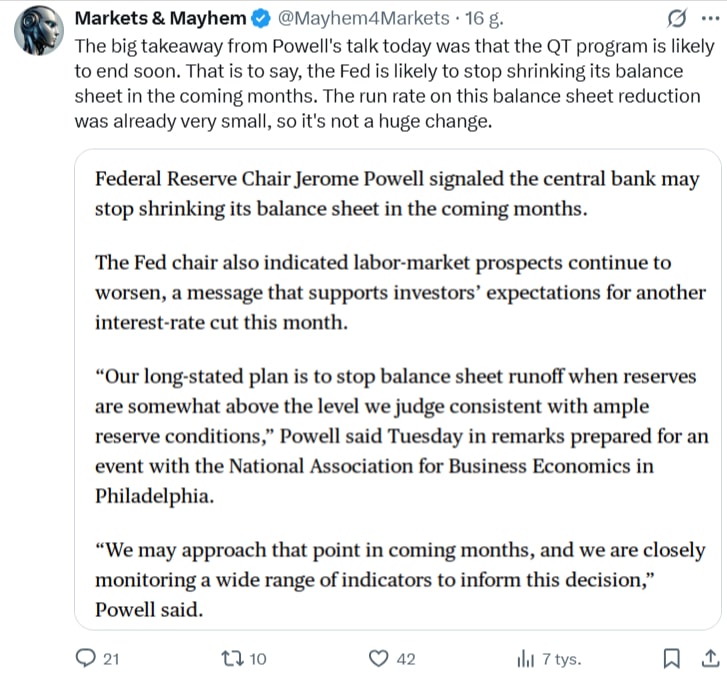Click the tweet text about the QT program
The width and height of the screenshot is (727, 676).
point(388,83)
